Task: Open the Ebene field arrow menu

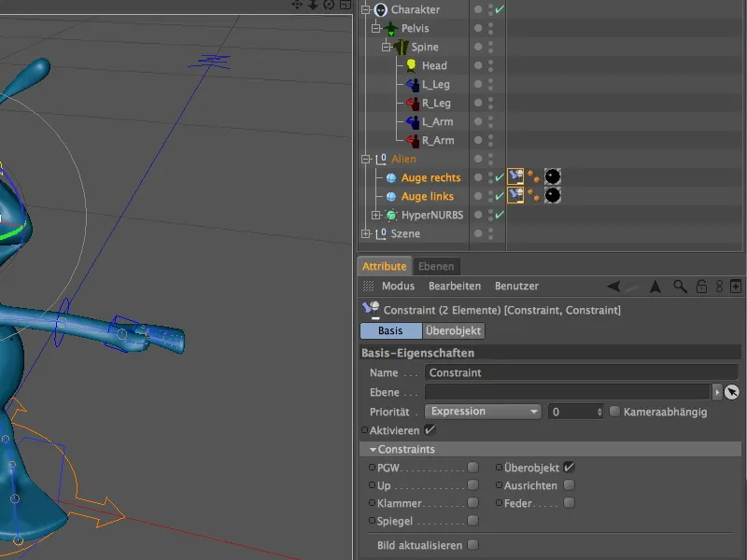Action: (x=717, y=392)
